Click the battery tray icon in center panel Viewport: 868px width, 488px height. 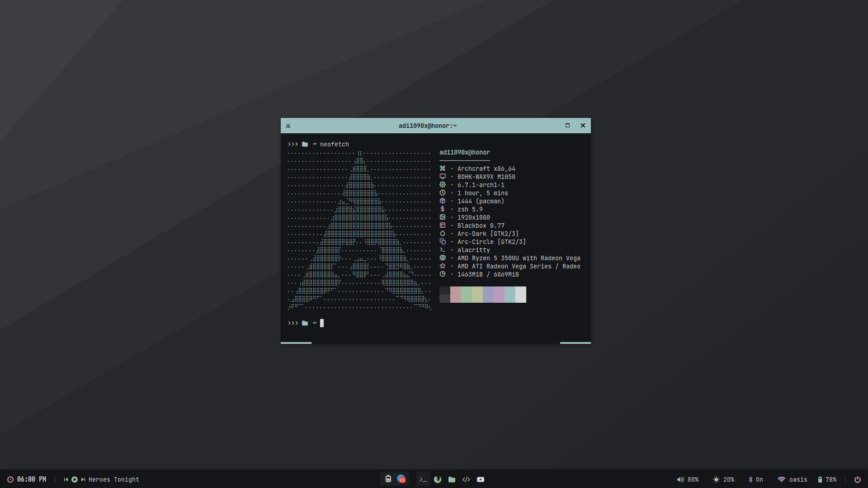coord(388,479)
